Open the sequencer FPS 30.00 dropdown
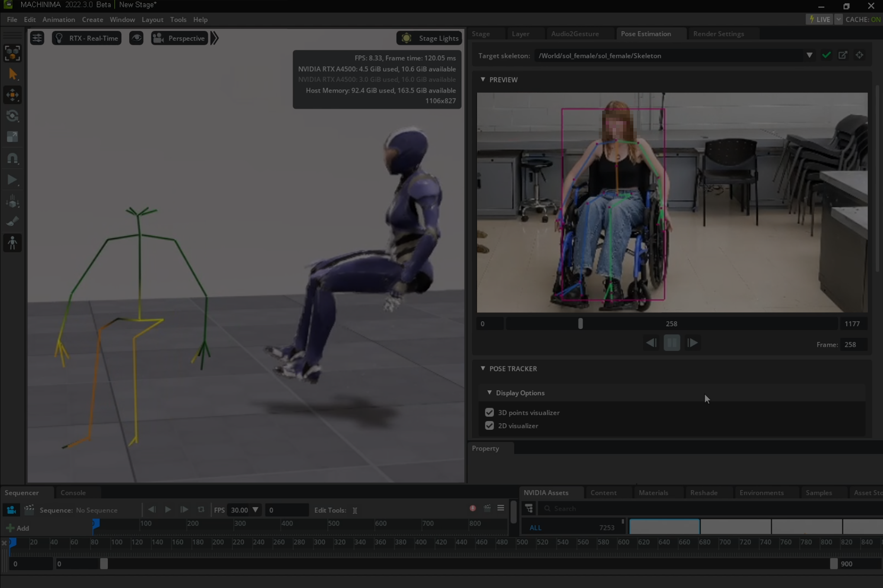 255,510
